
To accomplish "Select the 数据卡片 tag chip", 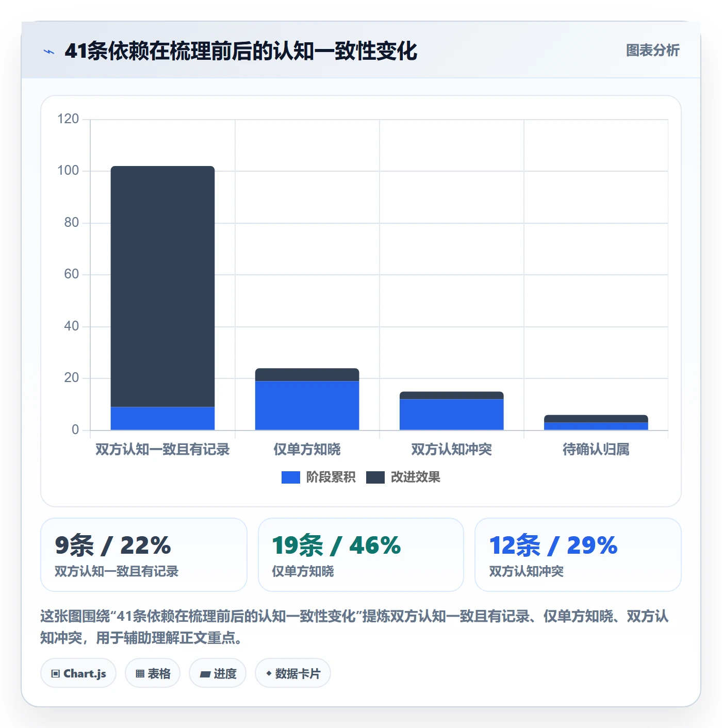I will click(x=293, y=673).
